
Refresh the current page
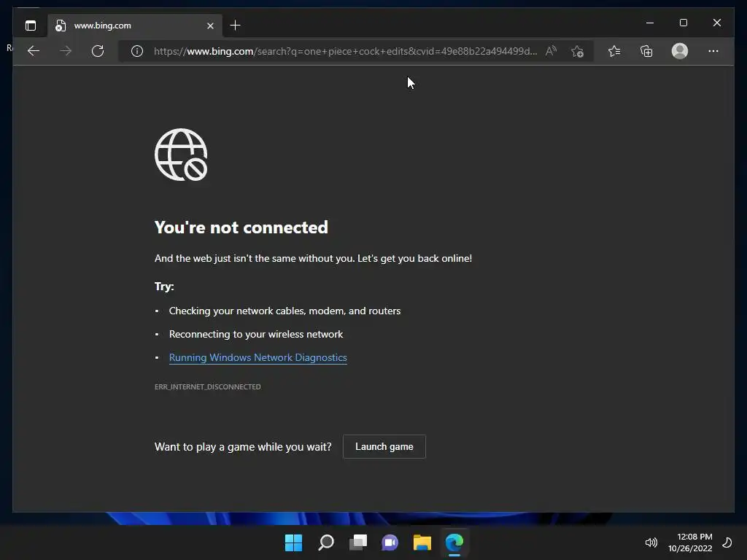coord(98,51)
